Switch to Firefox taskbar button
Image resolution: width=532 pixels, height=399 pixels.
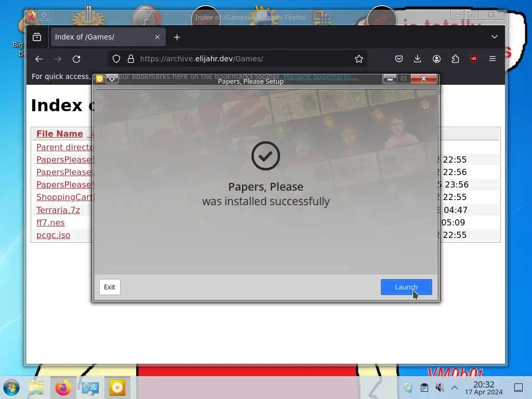(x=63, y=388)
